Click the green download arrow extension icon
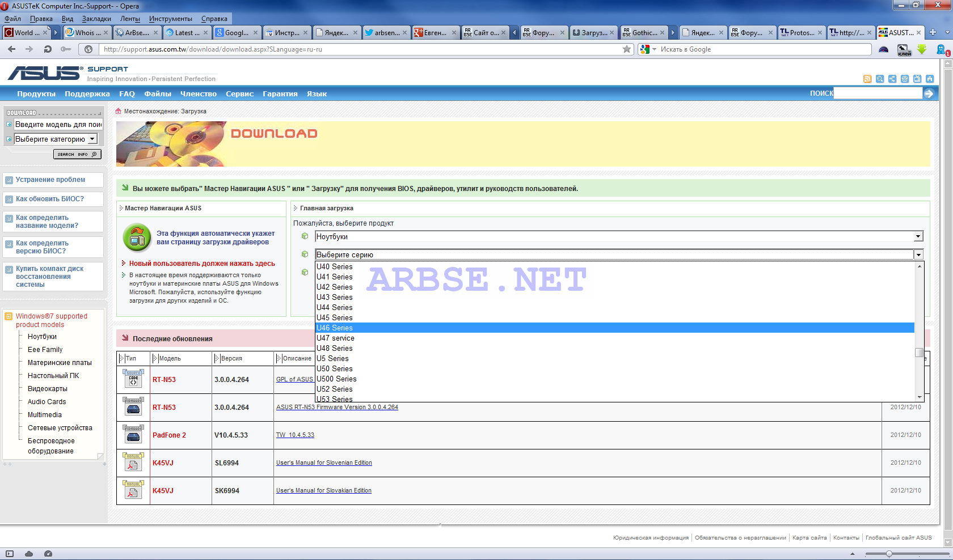This screenshot has width=953, height=560. pyautogui.click(x=922, y=49)
